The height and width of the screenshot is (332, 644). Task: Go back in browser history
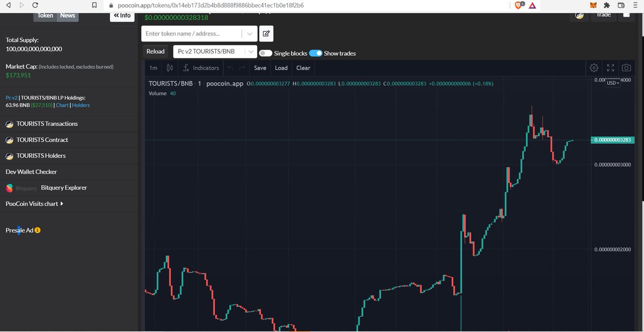(9, 5)
